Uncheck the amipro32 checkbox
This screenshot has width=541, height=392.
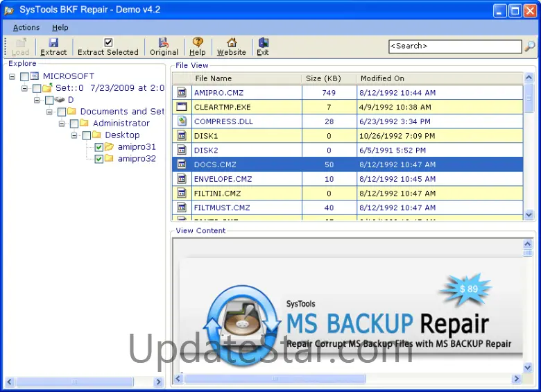coord(99,159)
